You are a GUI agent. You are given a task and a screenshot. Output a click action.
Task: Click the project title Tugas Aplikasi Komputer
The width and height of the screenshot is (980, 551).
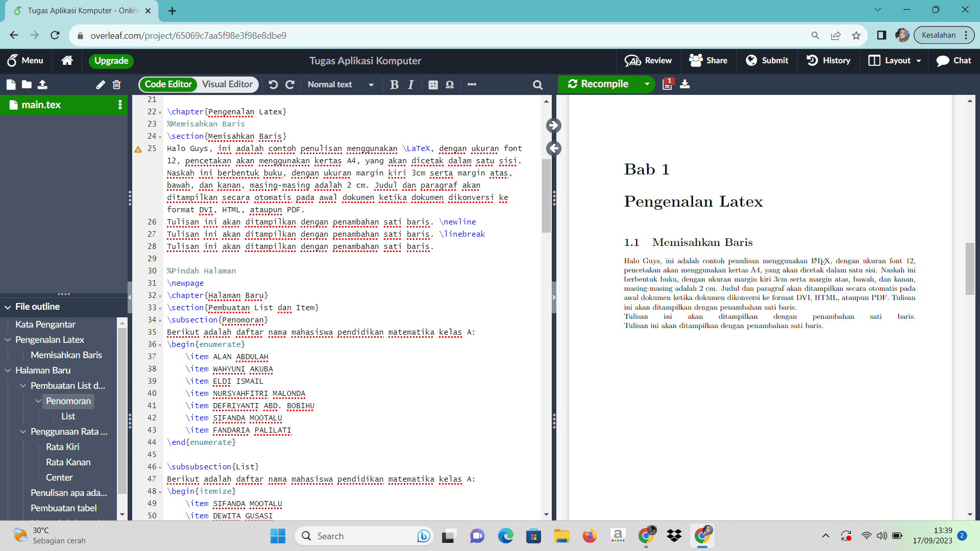365,61
